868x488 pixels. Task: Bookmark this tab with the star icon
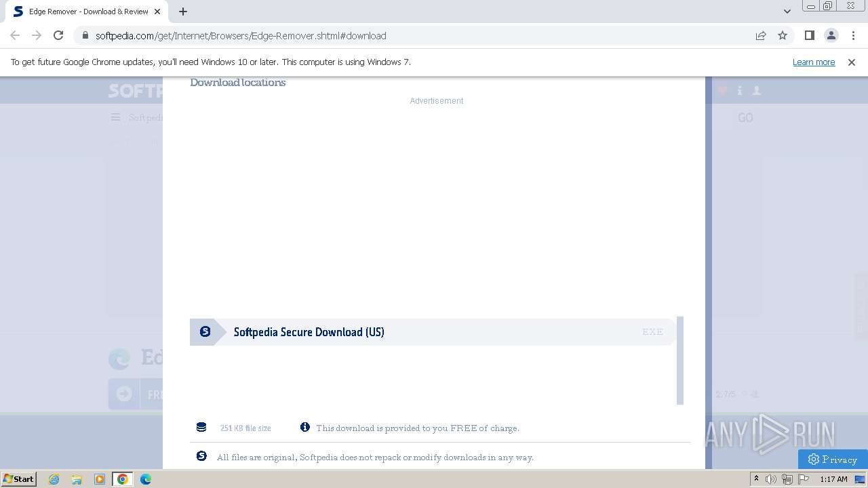click(x=783, y=36)
